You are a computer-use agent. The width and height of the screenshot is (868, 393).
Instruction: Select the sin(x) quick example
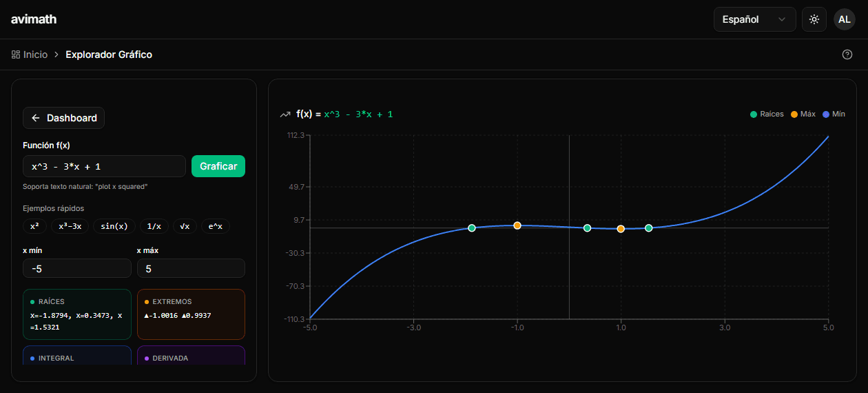pos(114,226)
